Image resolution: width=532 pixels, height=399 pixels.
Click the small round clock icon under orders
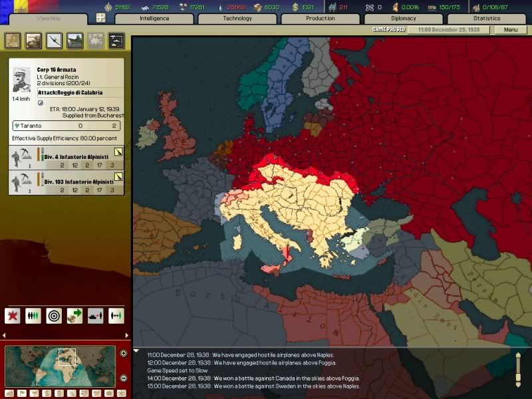point(41,103)
